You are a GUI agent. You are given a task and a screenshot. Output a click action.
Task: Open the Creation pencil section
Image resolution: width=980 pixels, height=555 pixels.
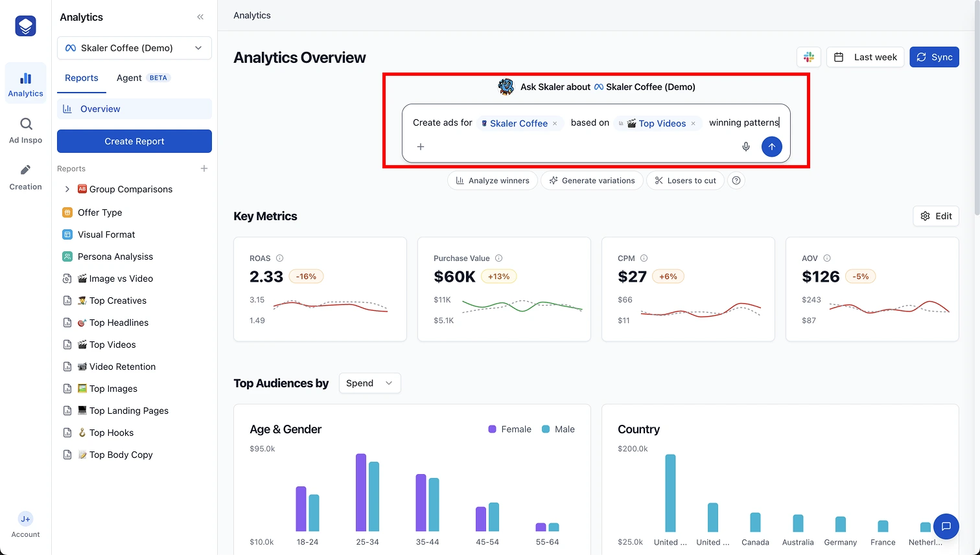coord(25,177)
